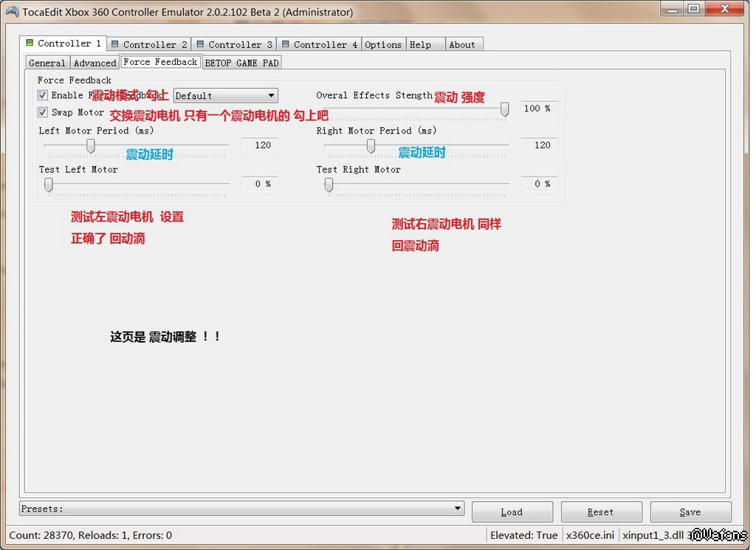Click the gray status icon on Controller 2 tab
Screen dimensions: 756x550
pos(114,44)
